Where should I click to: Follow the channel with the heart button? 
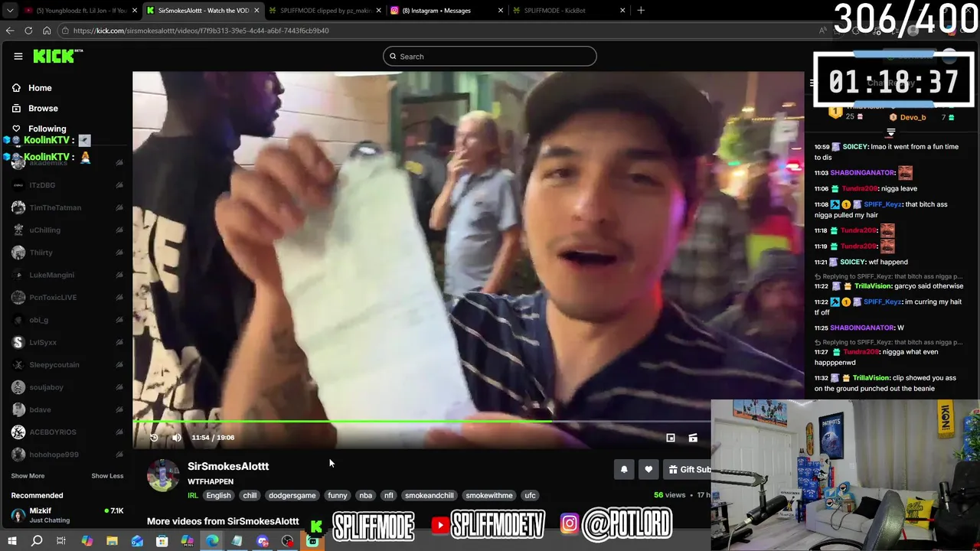click(x=648, y=470)
